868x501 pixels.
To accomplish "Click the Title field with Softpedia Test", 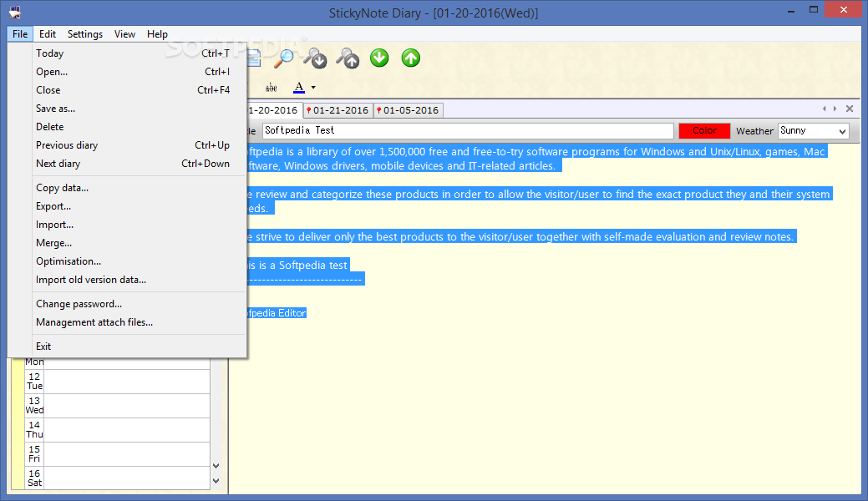I will pos(468,130).
